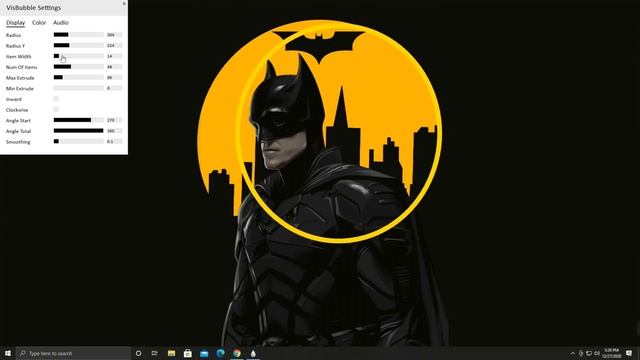The image size is (640, 360).
Task: Click the Radius Y value field
Action: (x=114, y=45)
